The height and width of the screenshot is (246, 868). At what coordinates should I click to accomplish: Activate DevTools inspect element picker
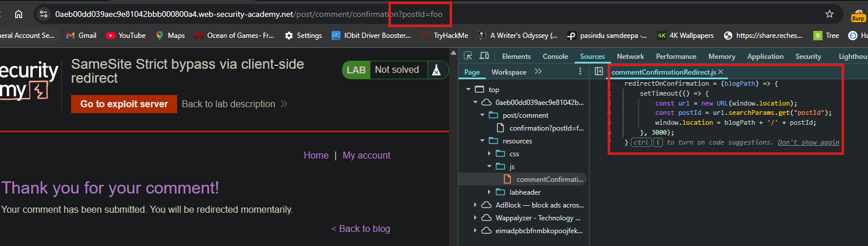(468, 57)
